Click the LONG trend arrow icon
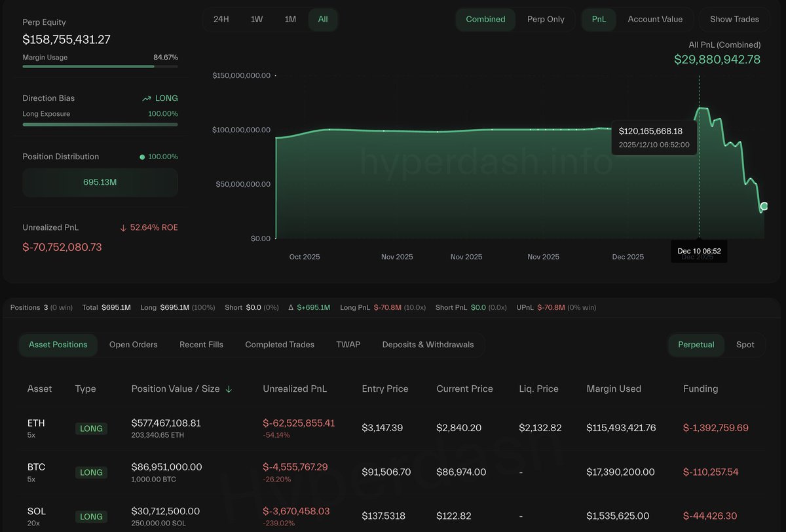The image size is (786, 532). click(x=145, y=98)
